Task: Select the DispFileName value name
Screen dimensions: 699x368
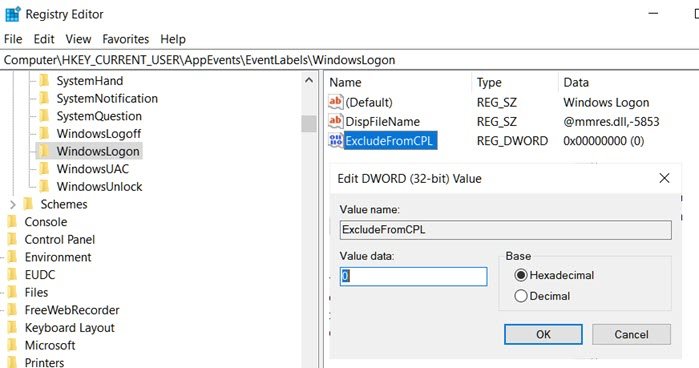Action: (382, 121)
